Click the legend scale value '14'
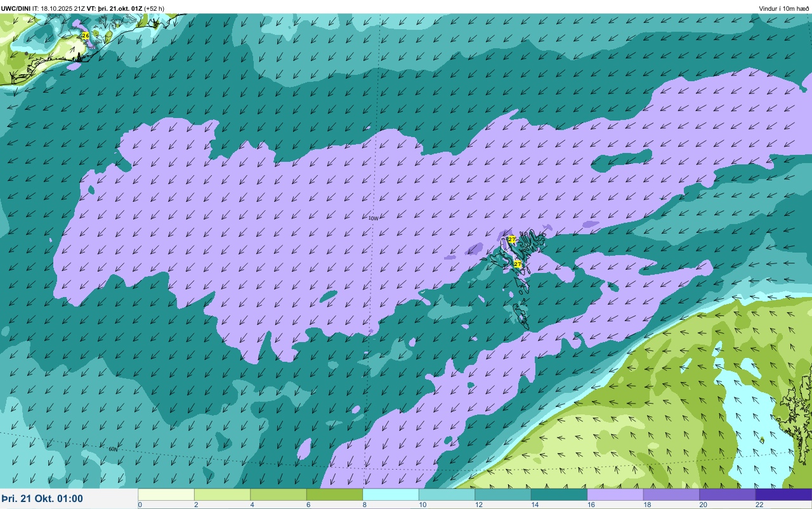This screenshot has height=509, width=812. (x=534, y=505)
